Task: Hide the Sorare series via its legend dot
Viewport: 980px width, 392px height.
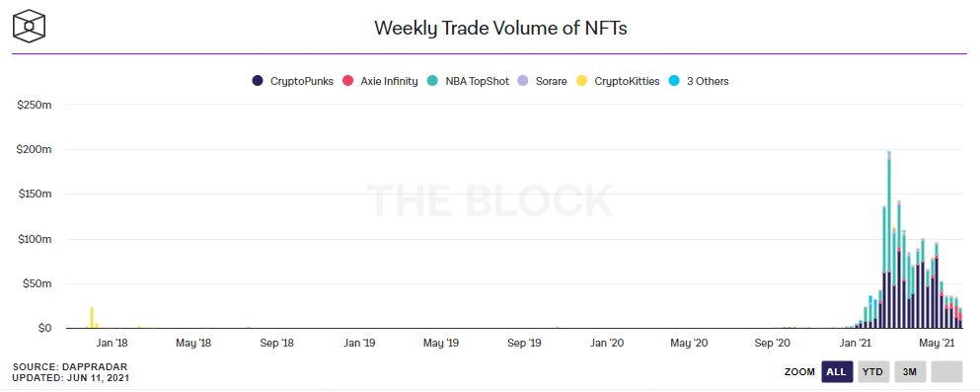Action: pos(524,81)
